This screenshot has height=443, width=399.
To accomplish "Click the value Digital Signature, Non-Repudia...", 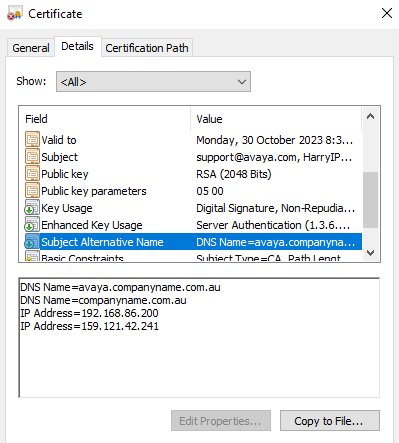I will tap(275, 208).
